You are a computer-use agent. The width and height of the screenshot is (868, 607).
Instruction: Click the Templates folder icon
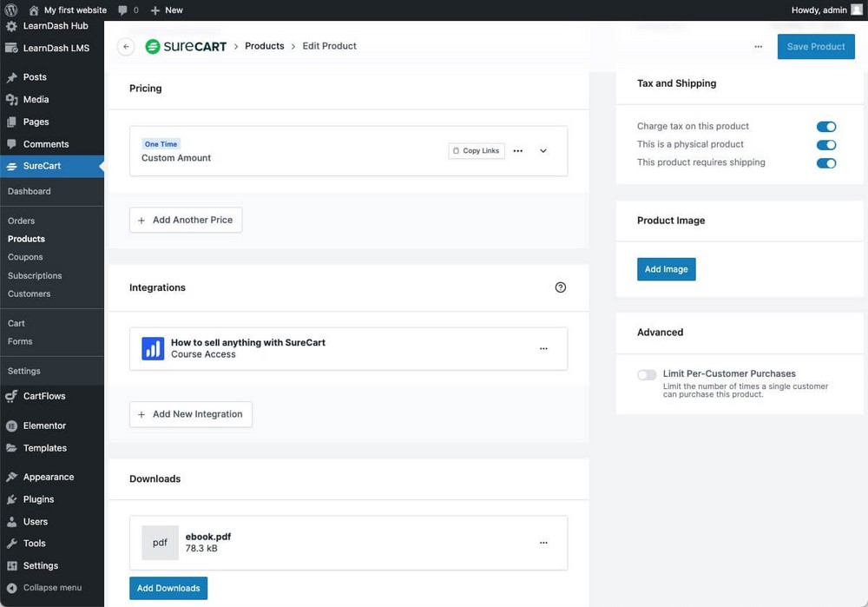pos(11,448)
